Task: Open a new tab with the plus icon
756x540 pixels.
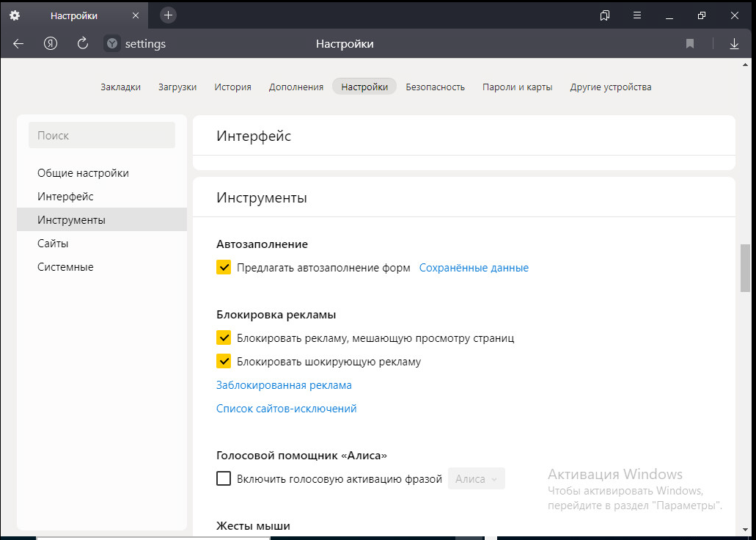Action: [x=168, y=15]
